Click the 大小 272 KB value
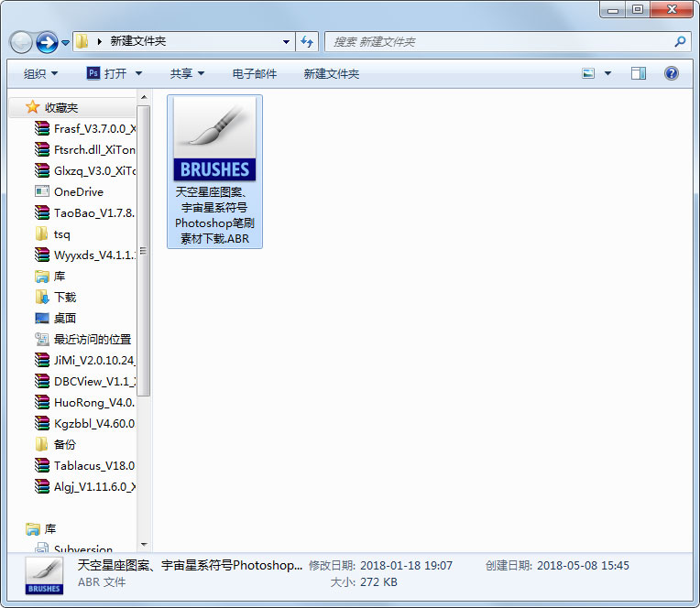Image resolution: width=700 pixels, height=608 pixels. coord(378,582)
